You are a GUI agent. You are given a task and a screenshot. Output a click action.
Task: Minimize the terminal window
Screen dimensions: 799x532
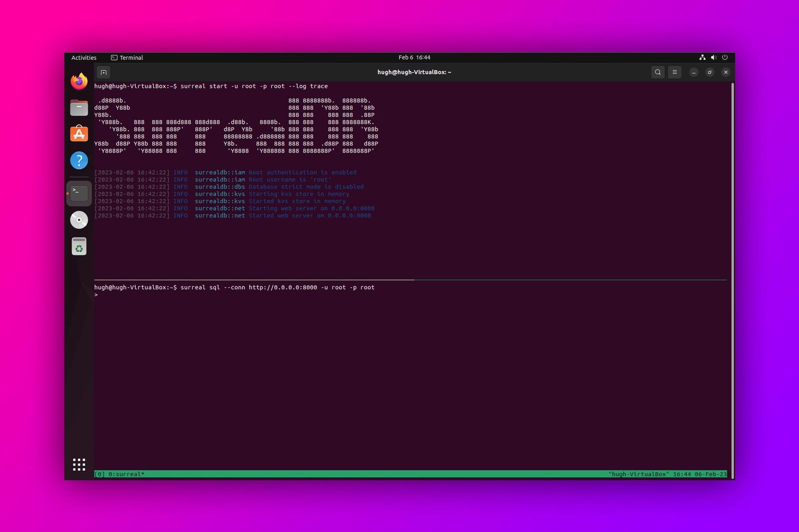pos(694,72)
